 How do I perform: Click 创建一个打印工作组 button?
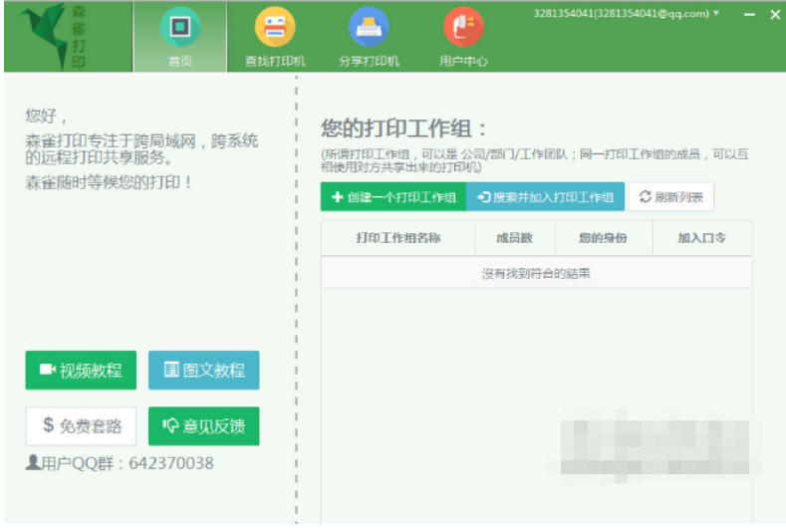click(x=393, y=197)
